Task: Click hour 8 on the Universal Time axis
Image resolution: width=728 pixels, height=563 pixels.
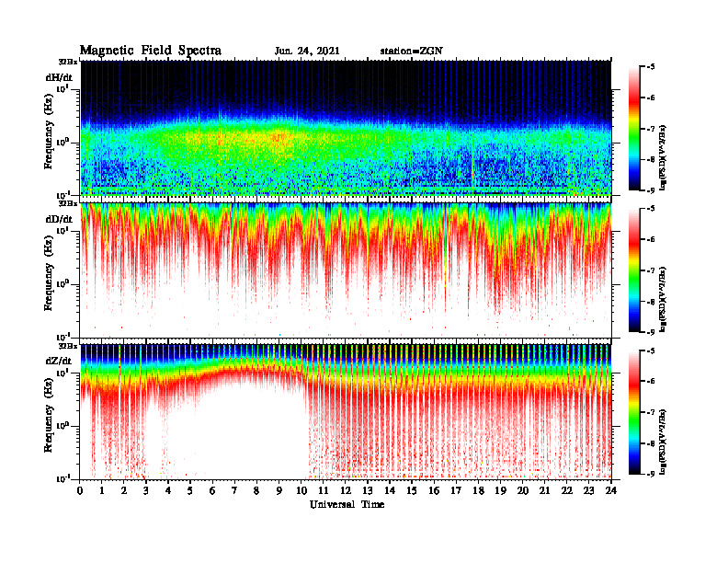Action: (x=256, y=491)
